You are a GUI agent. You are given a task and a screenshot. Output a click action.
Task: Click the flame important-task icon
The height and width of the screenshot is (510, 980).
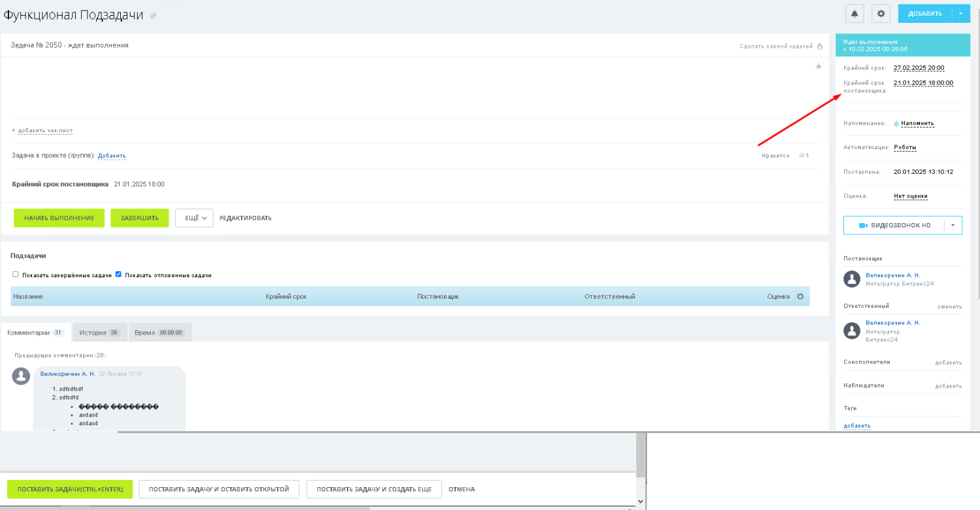(819, 46)
